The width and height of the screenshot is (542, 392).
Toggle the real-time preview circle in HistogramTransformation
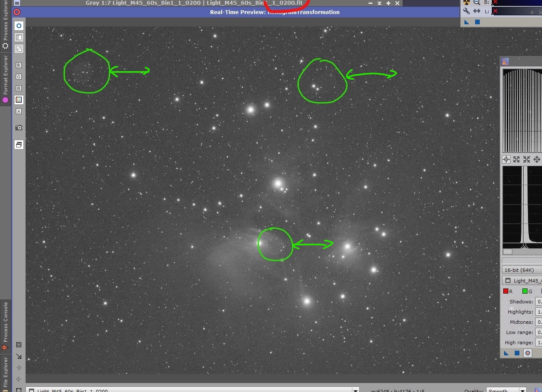[x=528, y=353]
